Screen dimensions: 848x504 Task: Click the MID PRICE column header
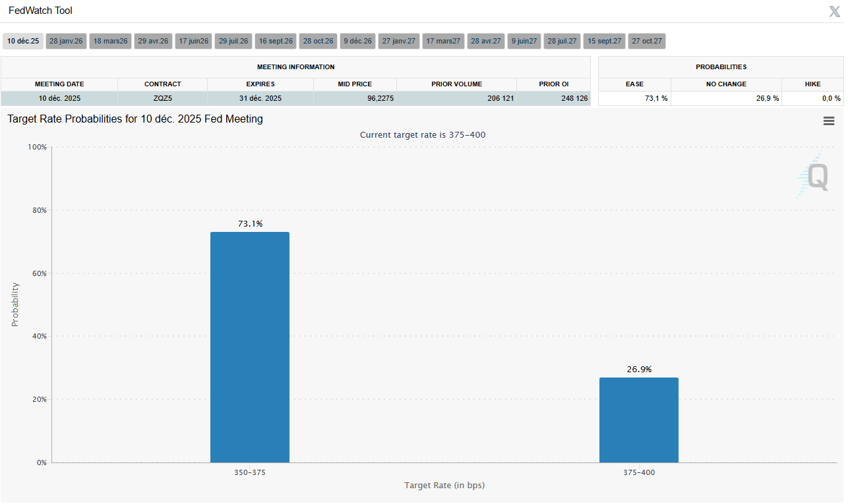[355, 84]
